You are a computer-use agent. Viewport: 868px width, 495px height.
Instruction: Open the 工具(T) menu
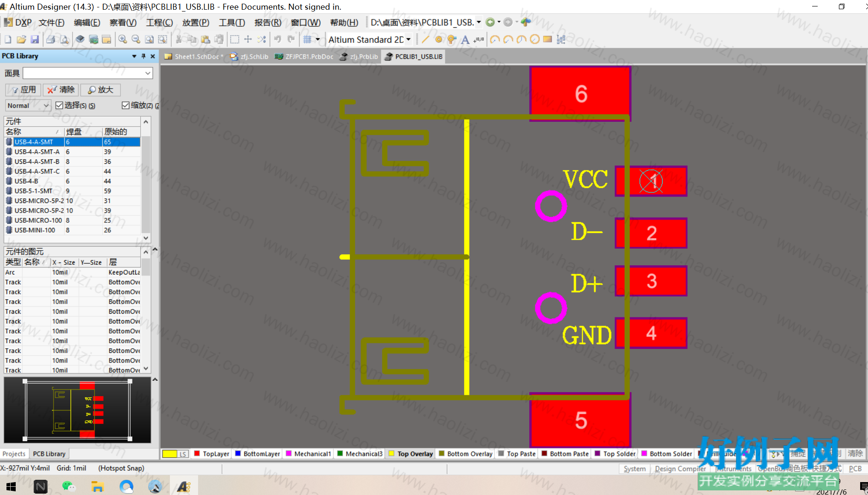point(232,23)
